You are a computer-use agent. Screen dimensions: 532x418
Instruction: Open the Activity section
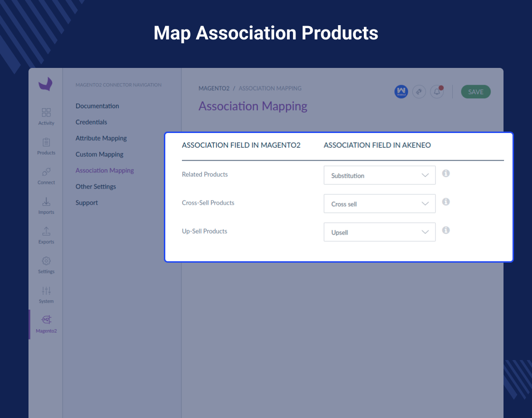46,116
